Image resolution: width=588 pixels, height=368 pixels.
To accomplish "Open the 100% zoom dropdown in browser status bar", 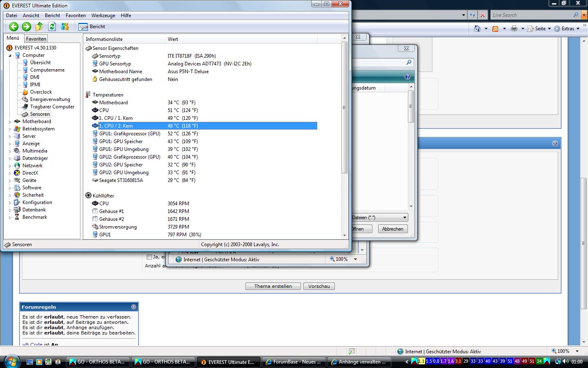I will [577, 351].
